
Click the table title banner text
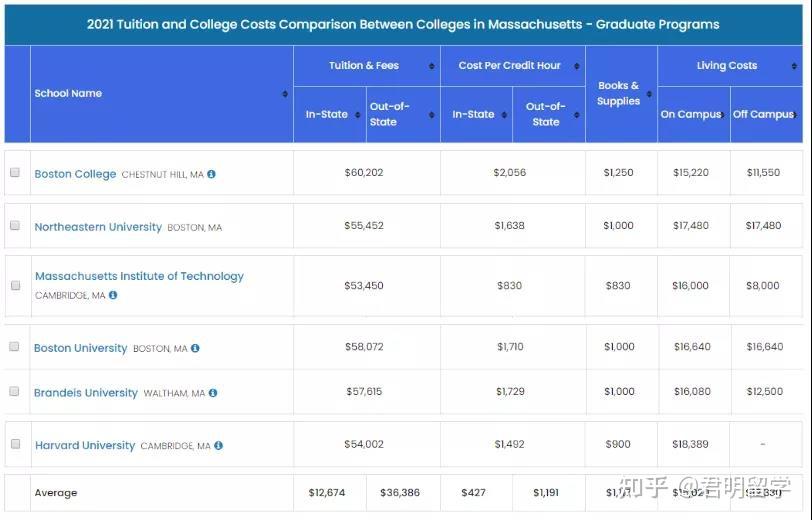[x=403, y=24]
